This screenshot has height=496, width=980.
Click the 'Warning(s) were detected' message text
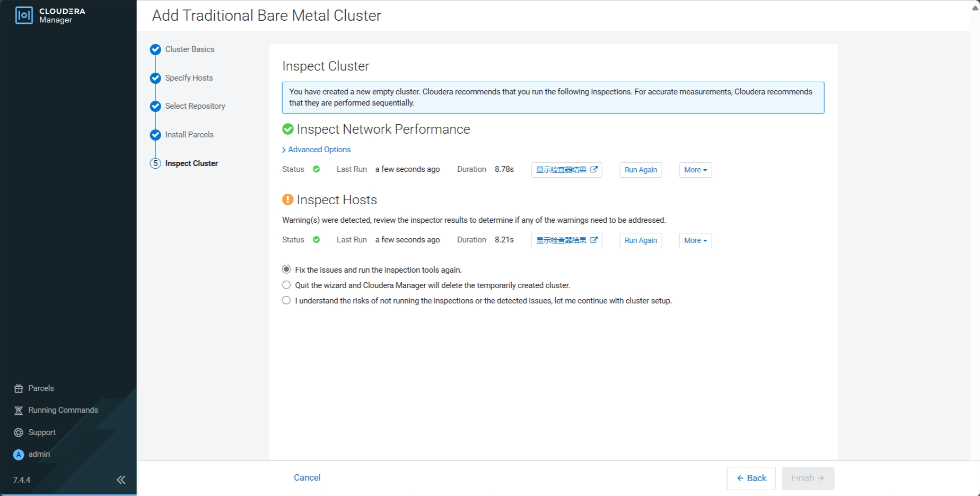474,220
